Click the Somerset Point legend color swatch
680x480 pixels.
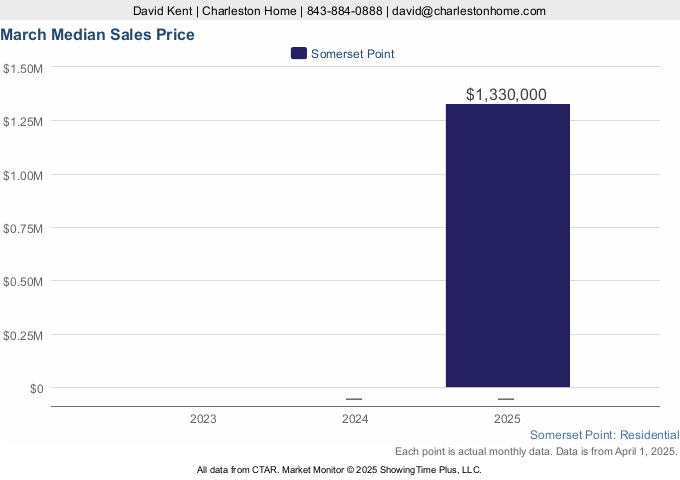pyautogui.click(x=299, y=53)
